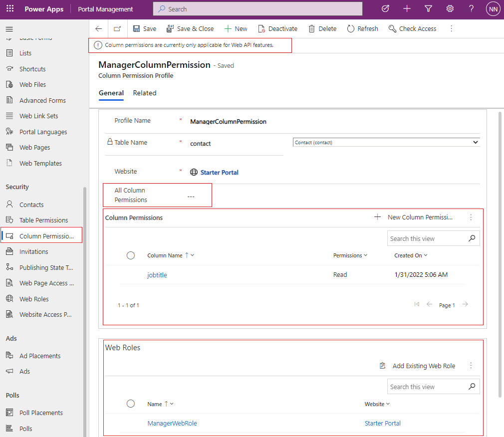The height and width of the screenshot is (437, 504).
Task: Deactivate the column permission profile
Action: pyautogui.click(x=278, y=28)
